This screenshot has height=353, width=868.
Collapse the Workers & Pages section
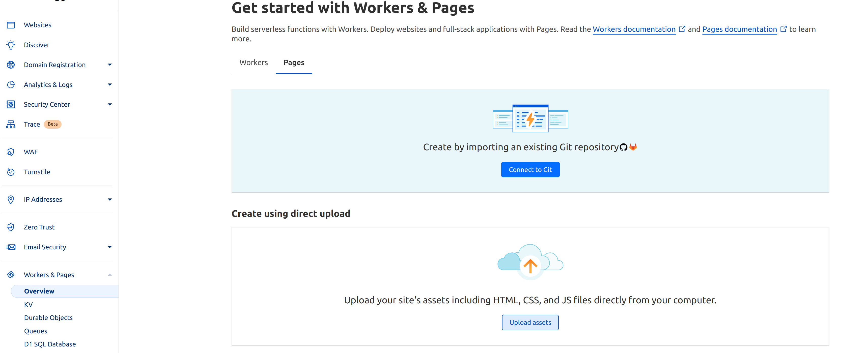pyautogui.click(x=109, y=275)
